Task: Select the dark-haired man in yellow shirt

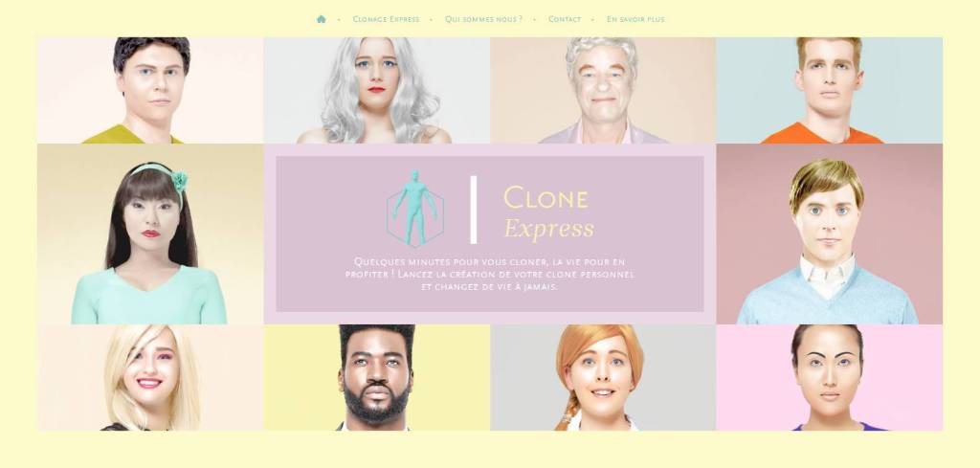Action: tap(150, 90)
